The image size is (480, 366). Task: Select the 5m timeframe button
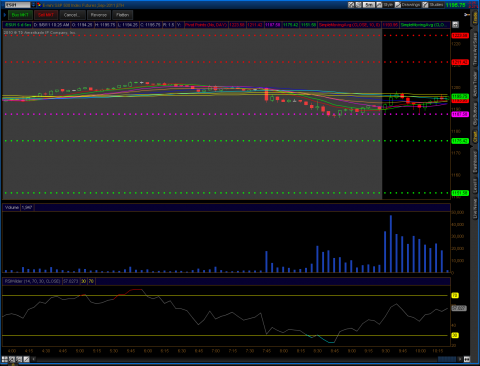(369, 5)
